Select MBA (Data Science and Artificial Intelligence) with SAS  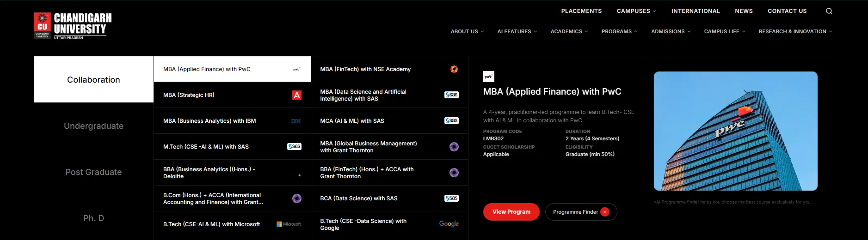pos(389,95)
